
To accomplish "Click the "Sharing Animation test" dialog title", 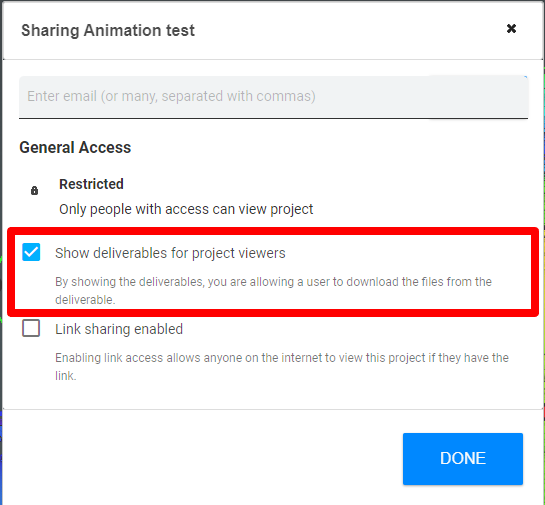I will coord(108,30).
